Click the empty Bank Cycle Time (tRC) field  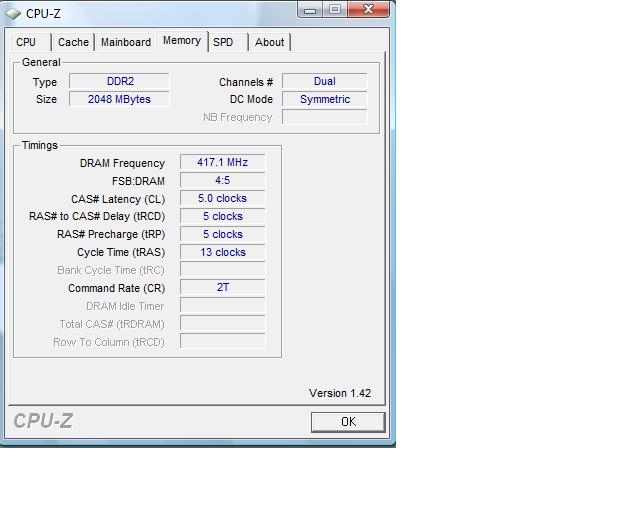222,270
